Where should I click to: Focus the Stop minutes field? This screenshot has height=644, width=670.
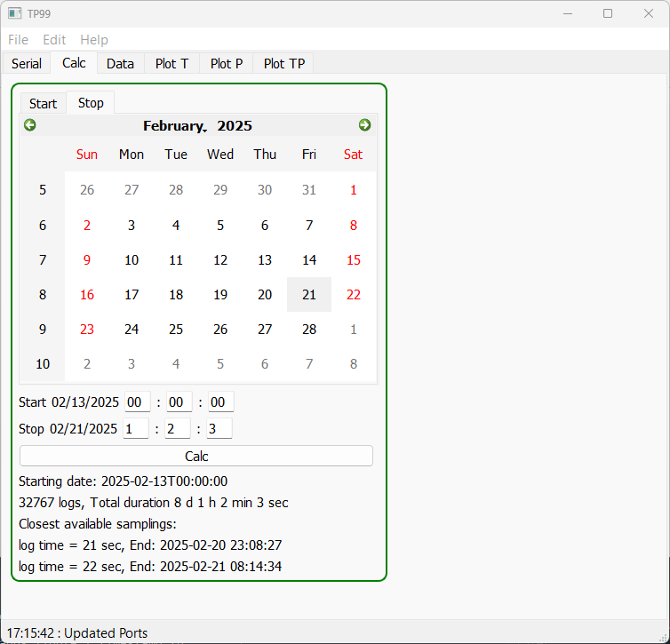(x=178, y=428)
